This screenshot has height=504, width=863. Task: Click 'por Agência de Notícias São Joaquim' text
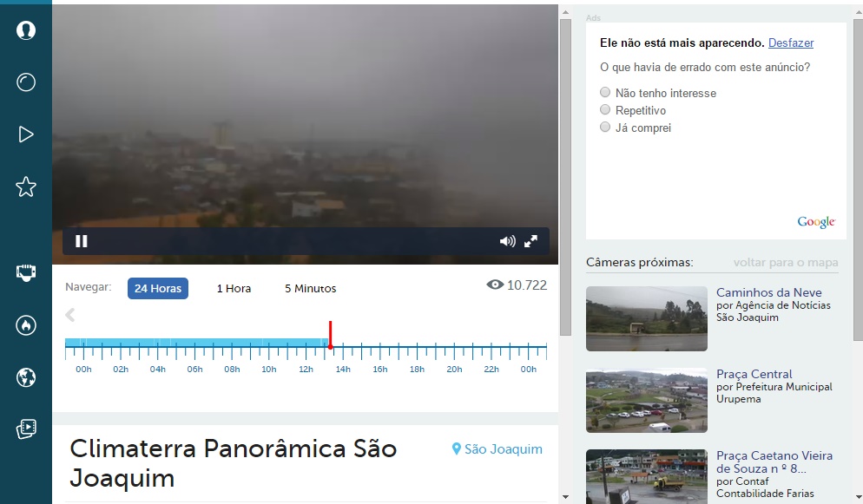774,311
